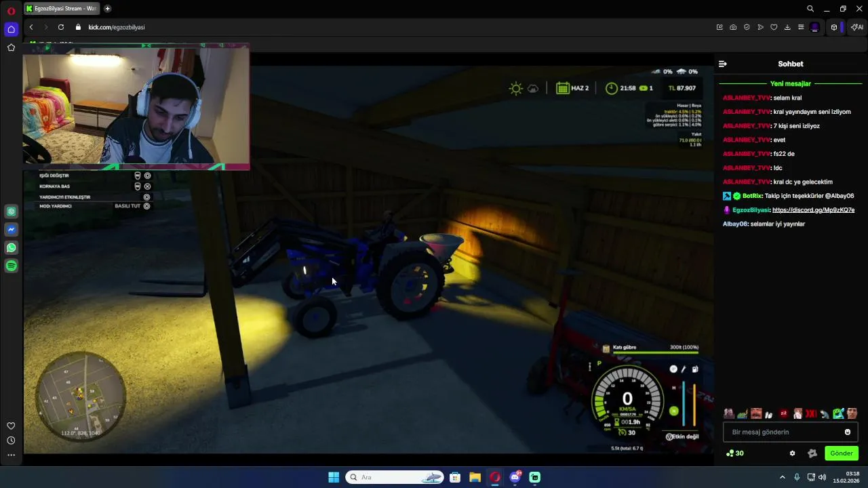Open File Explorer from taskbar
This screenshot has width=868, height=488.
(475, 477)
